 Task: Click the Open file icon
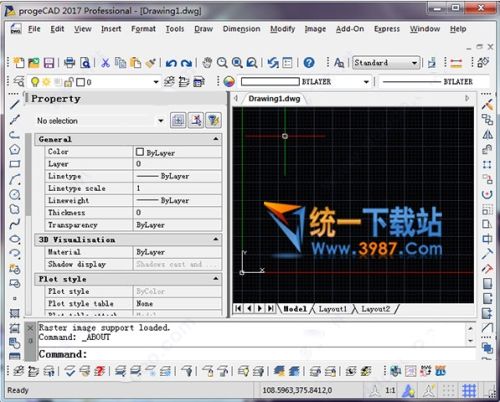34,63
